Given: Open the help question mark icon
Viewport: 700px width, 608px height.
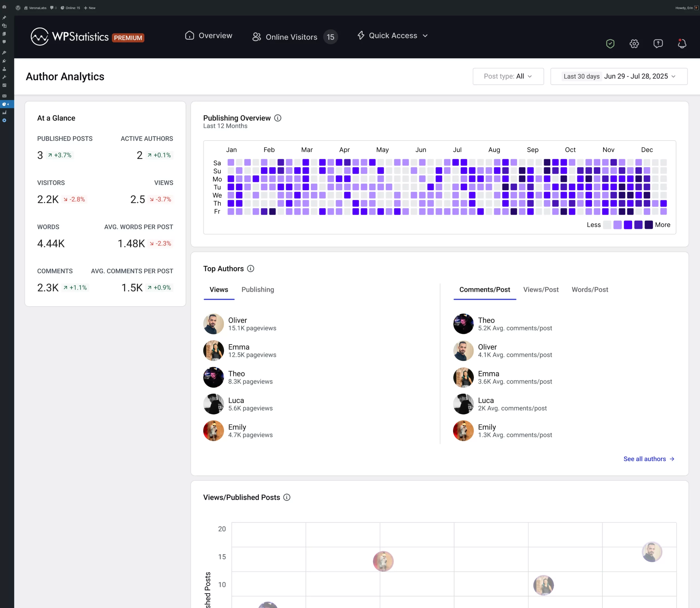Looking at the screenshot, I should (x=658, y=44).
